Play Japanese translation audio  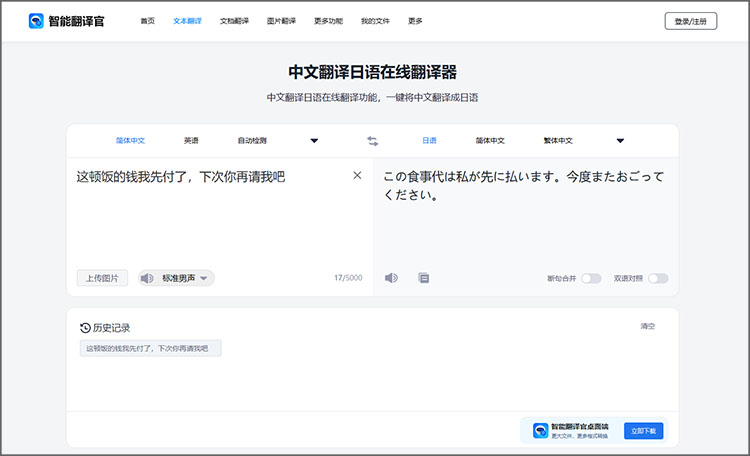(x=391, y=278)
